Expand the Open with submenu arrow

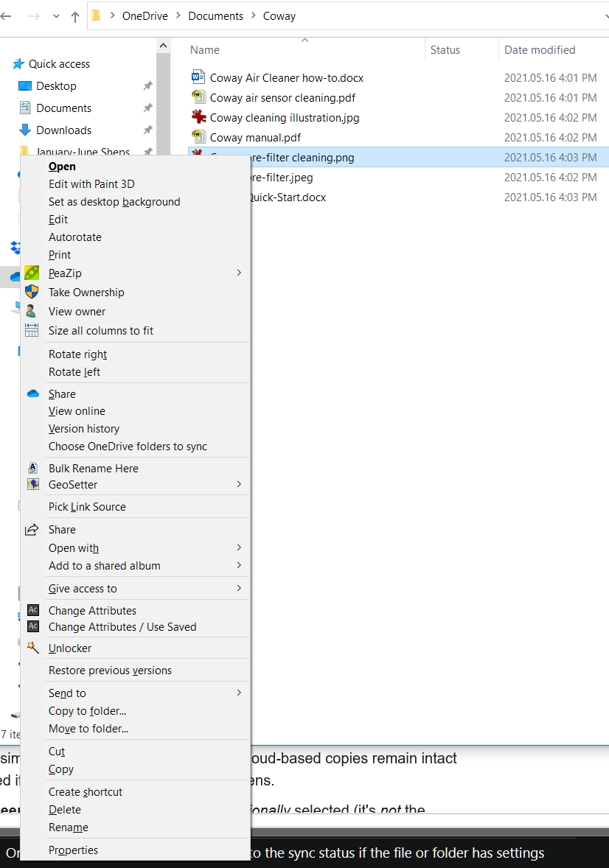[239, 548]
